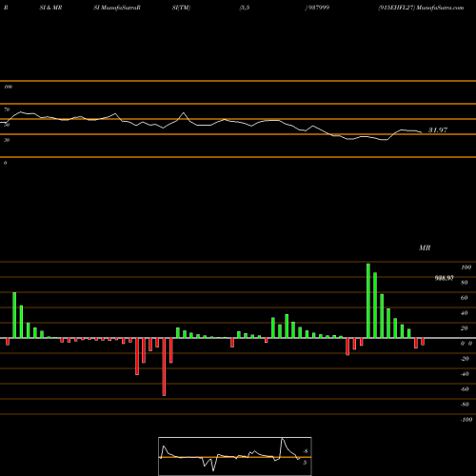Click the RSI axis label 30
476x476 pixels.
click(x=7, y=140)
